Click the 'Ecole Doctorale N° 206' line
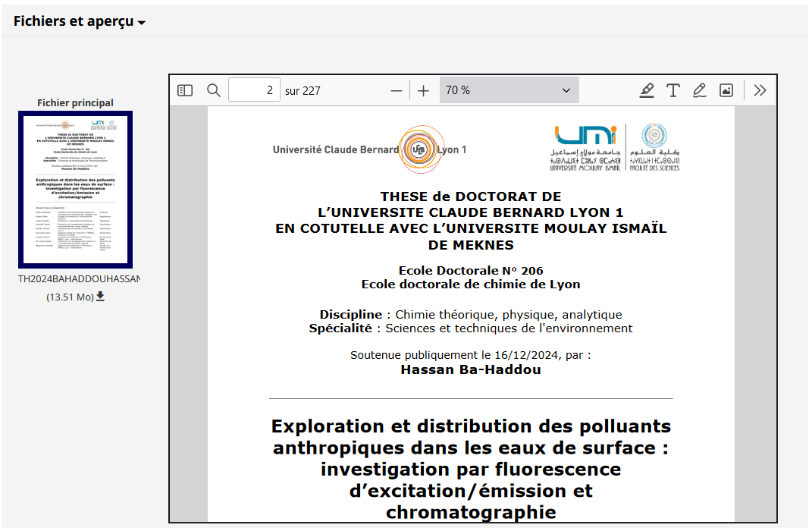This screenshot has height=528, width=812. point(471,271)
